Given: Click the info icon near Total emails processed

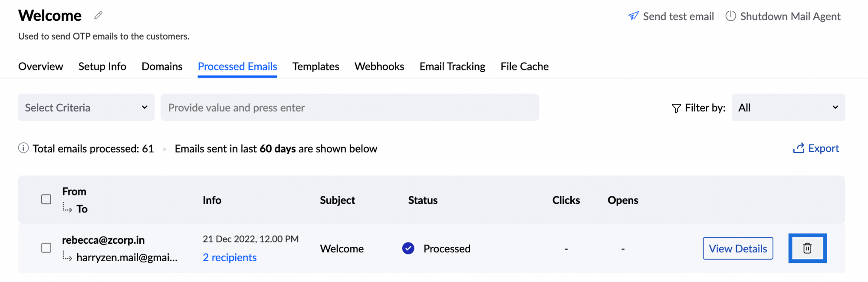Looking at the screenshot, I should pos(23,148).
